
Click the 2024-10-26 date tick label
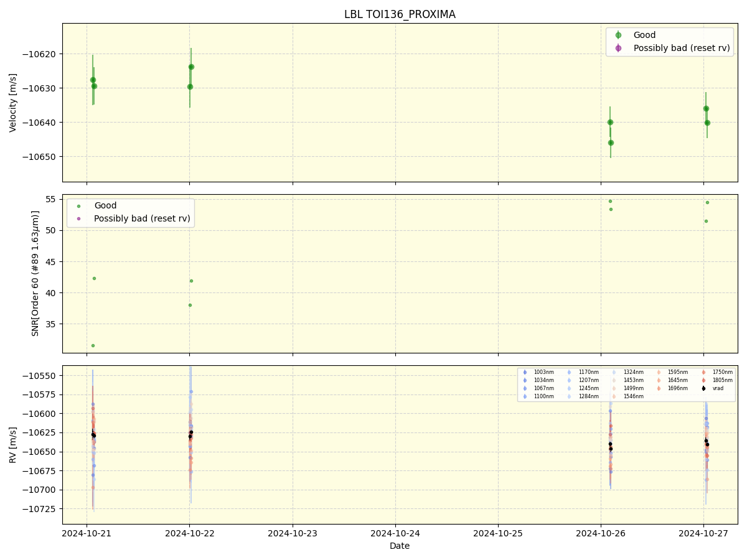coord(601,533)
